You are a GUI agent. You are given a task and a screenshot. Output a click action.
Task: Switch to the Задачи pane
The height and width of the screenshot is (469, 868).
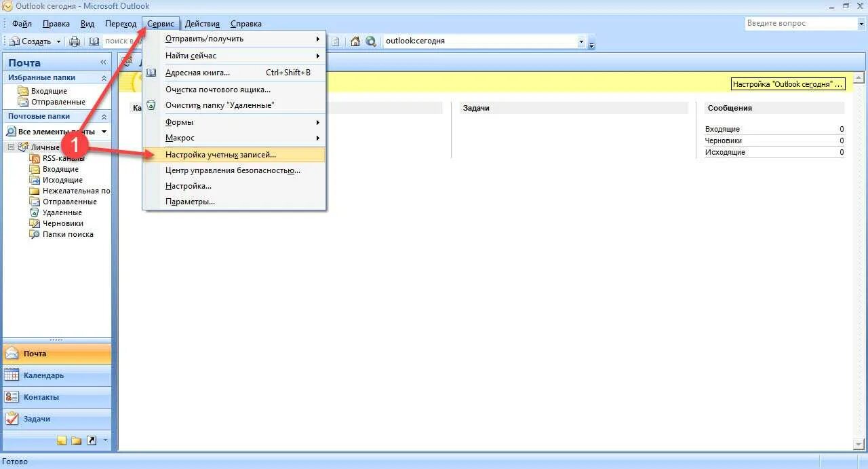[x=57, y=419]
